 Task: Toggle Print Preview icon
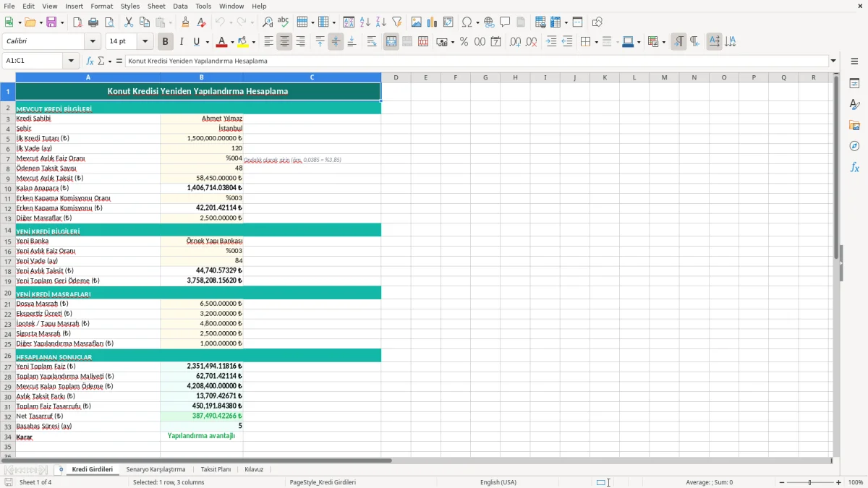(x=109, y=22)
